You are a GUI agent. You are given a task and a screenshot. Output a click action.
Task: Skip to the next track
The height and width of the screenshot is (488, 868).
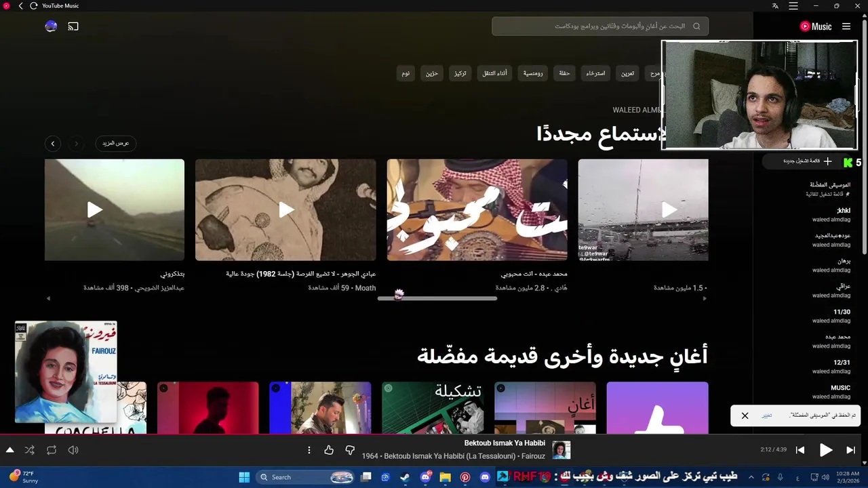(x=850, y=450)
